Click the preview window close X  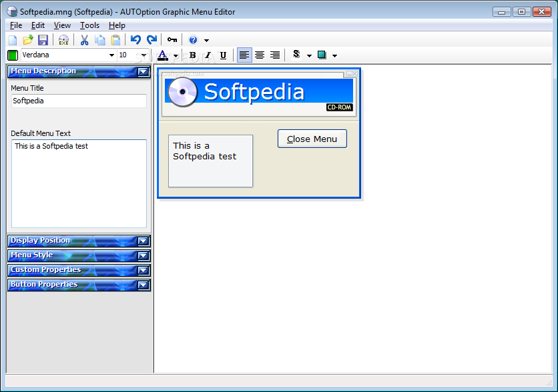pyautogui.click(x=355, y=74)
